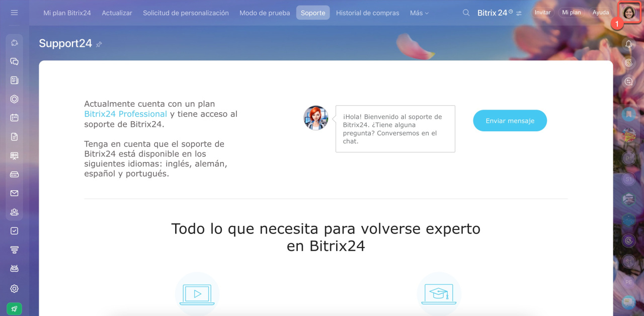Open the floating chat bubble widget

click(628, 302)
